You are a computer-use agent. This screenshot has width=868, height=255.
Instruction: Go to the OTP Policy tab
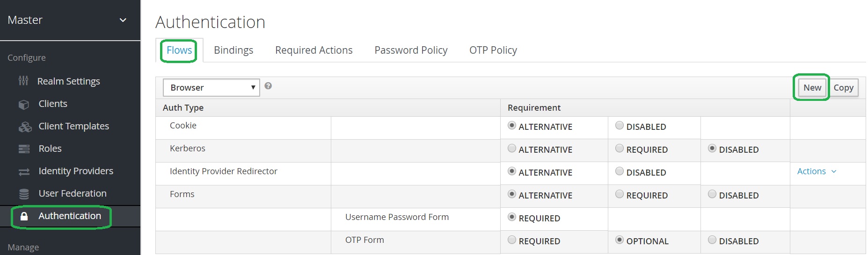coord(493,50)
